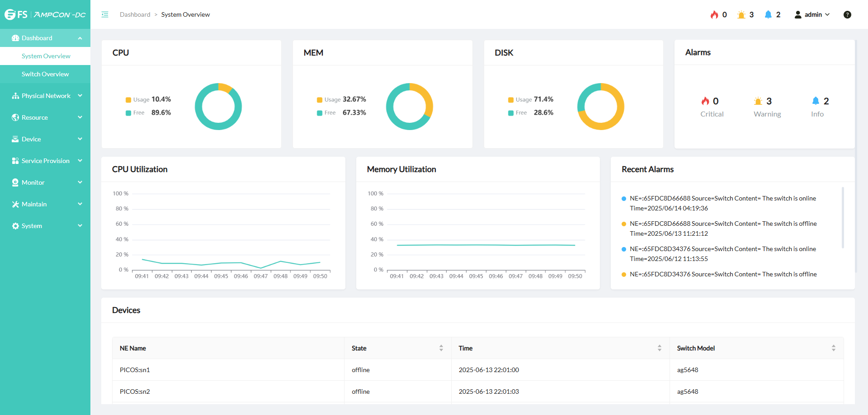868x415 pixels.
Task: Open the admin user dropdown
Action: 812,14
